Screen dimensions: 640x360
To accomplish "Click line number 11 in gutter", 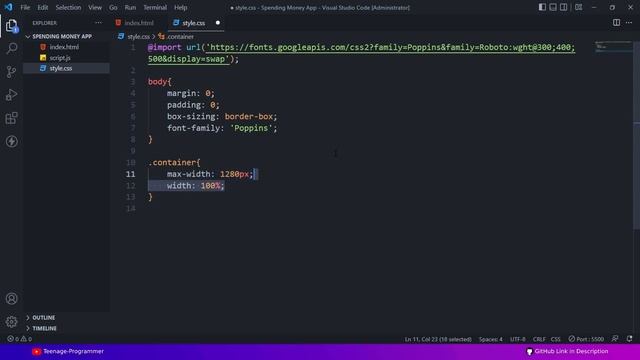I will click(130, 174).
